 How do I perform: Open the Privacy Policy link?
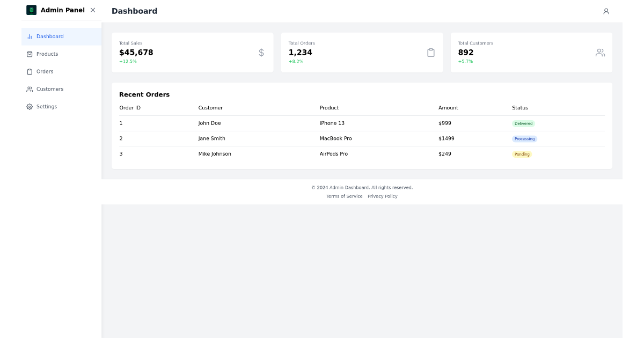[382, 196]
